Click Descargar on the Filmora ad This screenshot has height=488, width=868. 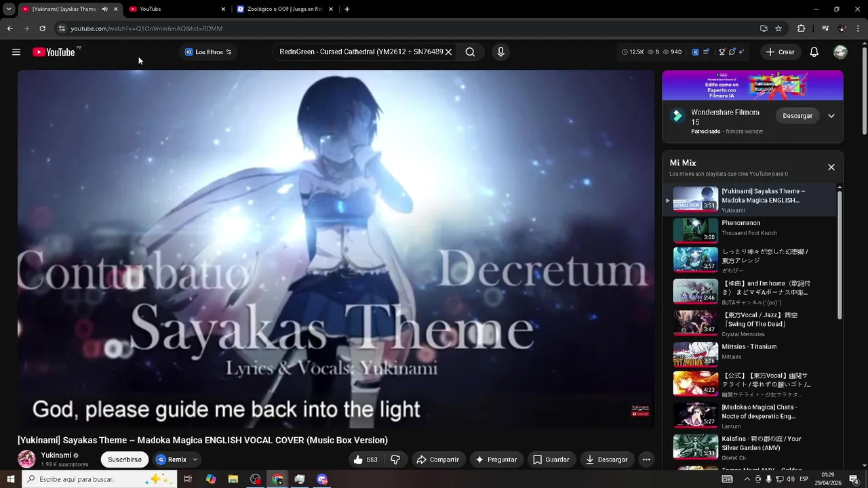[x=797, y=116]
